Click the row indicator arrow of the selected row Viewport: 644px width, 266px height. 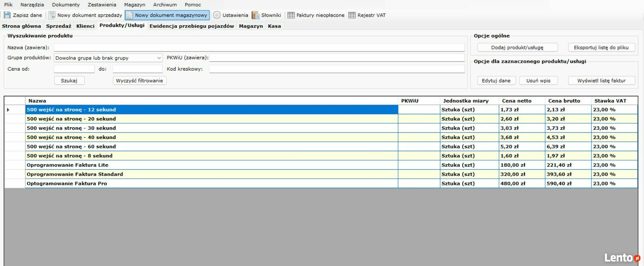tap(8, 110)
